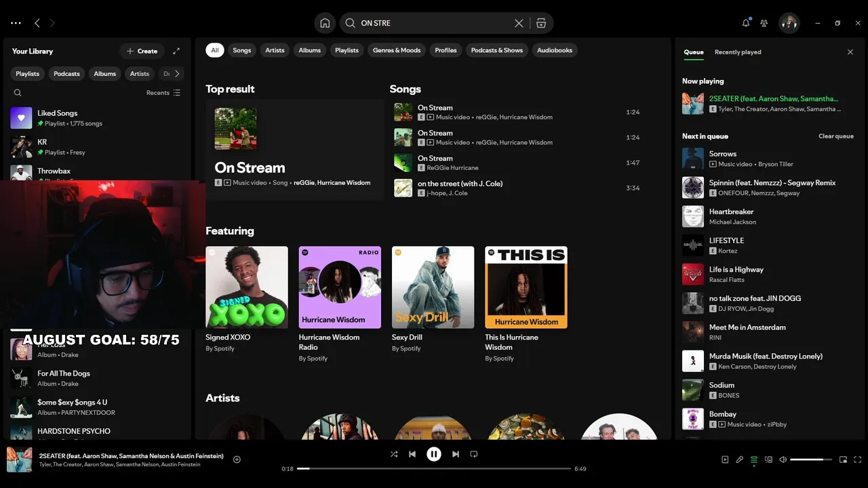Play Heartbreaker by Michael Jackson in queue
Viewport: 868px width, 488px height.
[x=768, y=217]
